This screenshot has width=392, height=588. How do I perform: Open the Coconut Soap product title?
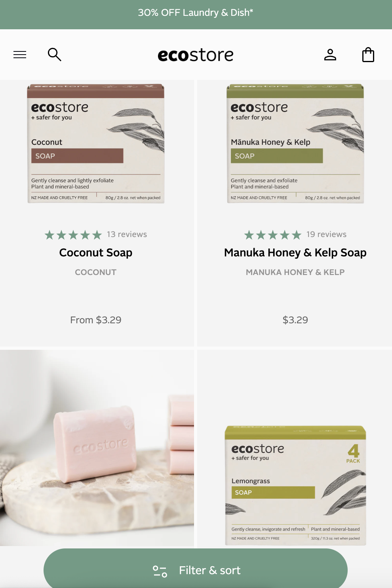pyautogui.click(x=96, y=252)
